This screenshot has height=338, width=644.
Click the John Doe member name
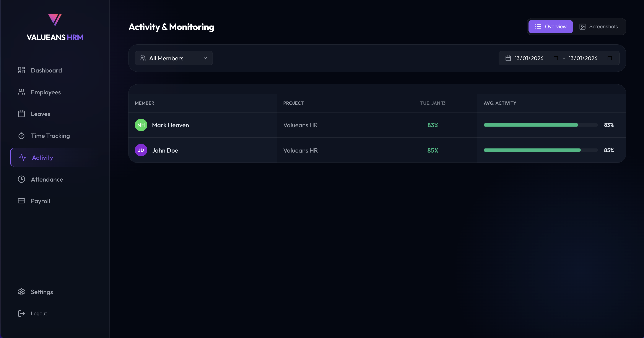[165, 150]
